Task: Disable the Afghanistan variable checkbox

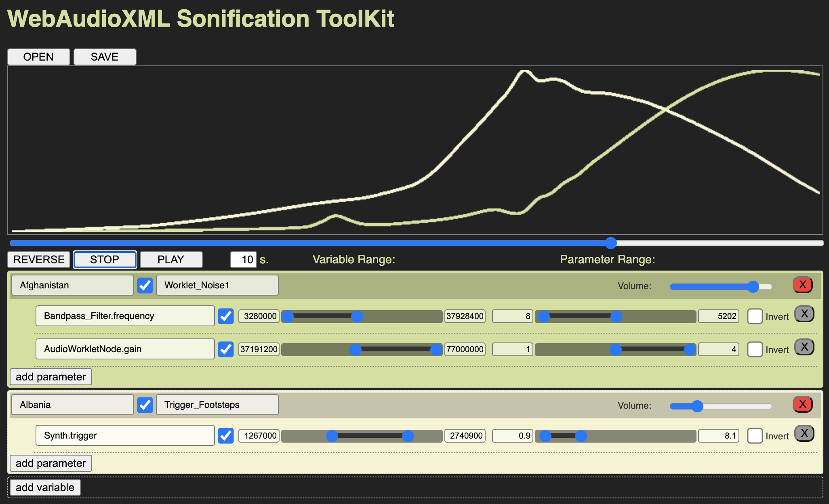Action: tap(145, 285)
